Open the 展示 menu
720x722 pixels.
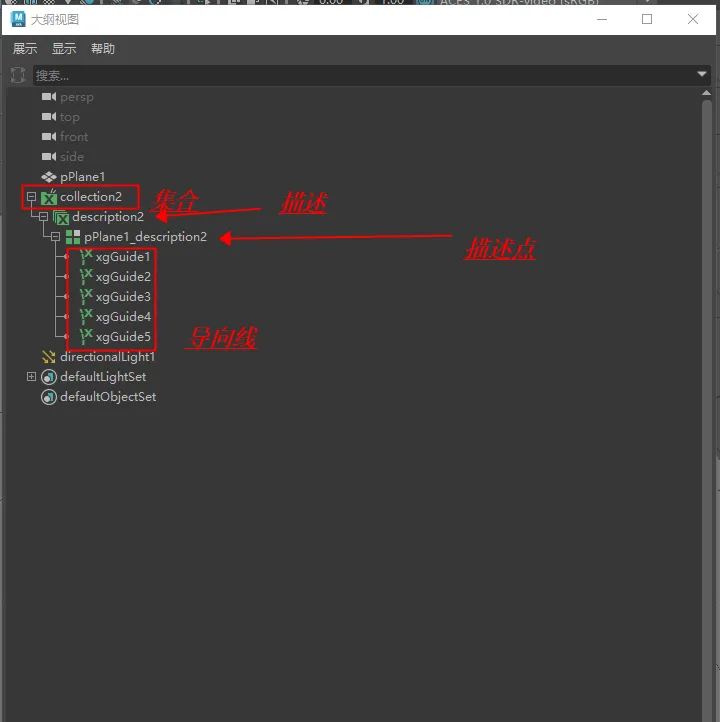(x=25, y=49)
